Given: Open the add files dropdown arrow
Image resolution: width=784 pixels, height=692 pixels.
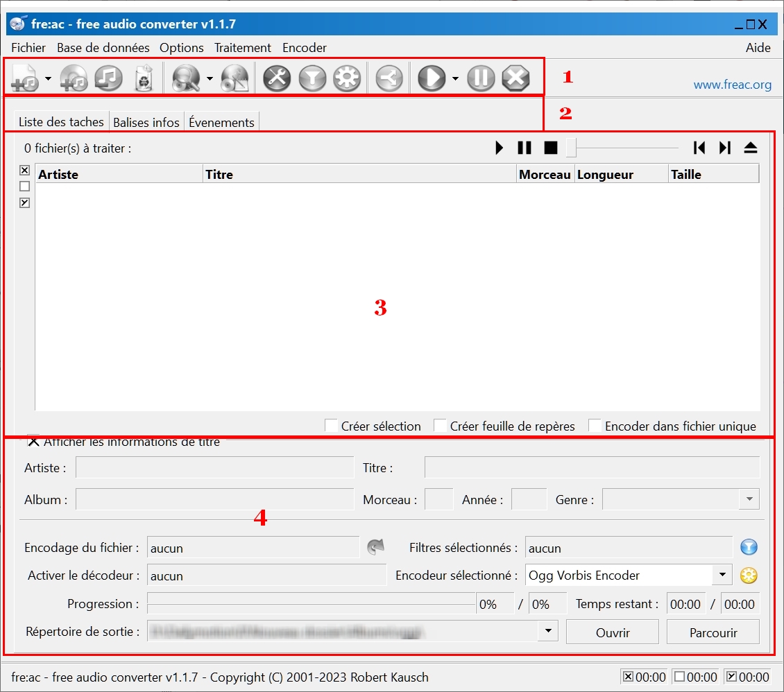Looking at the screenshot, I should tap(48, 78).
